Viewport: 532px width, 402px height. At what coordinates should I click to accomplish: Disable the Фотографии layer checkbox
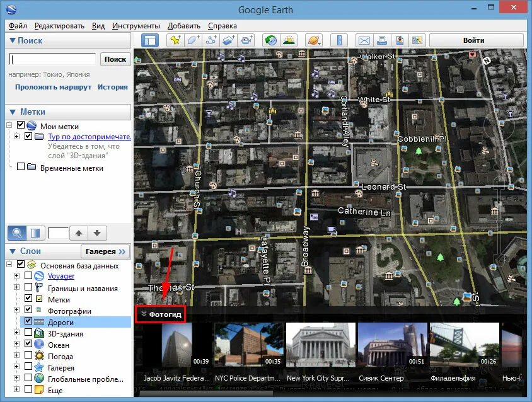pyautogui.click(x=28, y=309)
